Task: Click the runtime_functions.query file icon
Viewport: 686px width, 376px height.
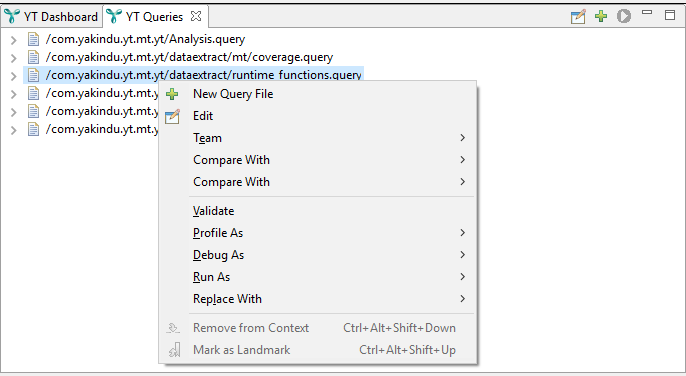Action: pos(33,75)
